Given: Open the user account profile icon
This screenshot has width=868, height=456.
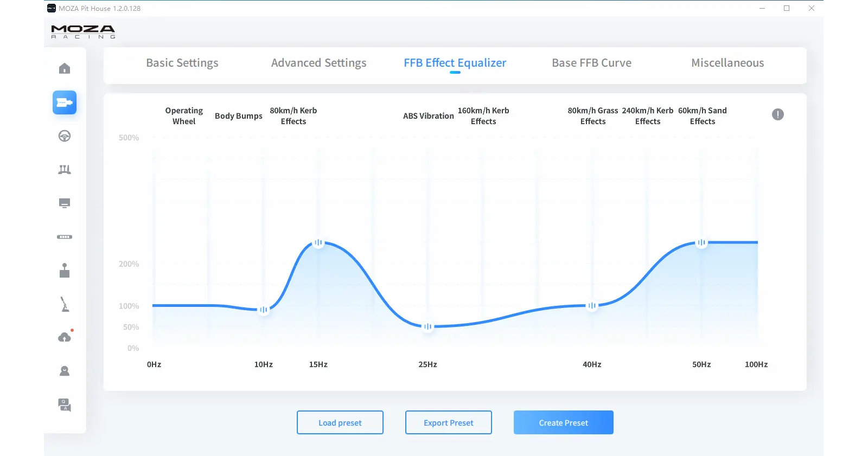Looking at the screenshot, I should [x=65, y=371].
